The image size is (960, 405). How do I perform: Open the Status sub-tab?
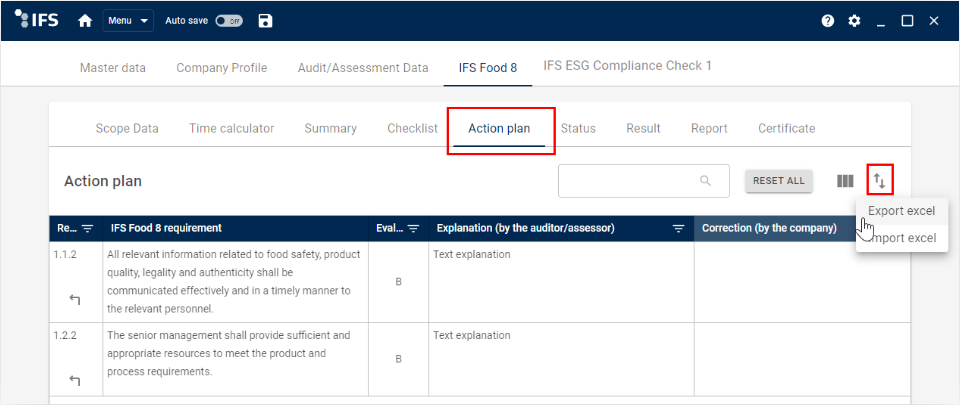tap(578, 128)
